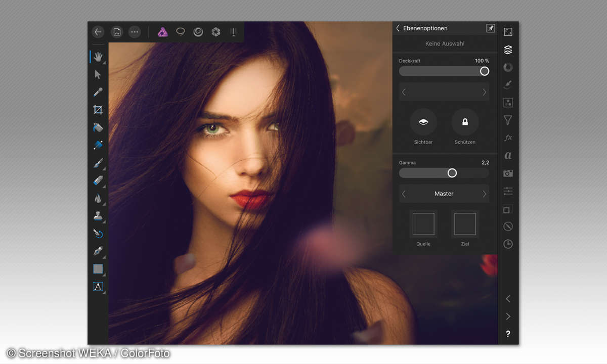Screen dimensions: 607x364
Task: Select next blend mode with right chevron
Action: pyautogui.click(x=484, y=92)
